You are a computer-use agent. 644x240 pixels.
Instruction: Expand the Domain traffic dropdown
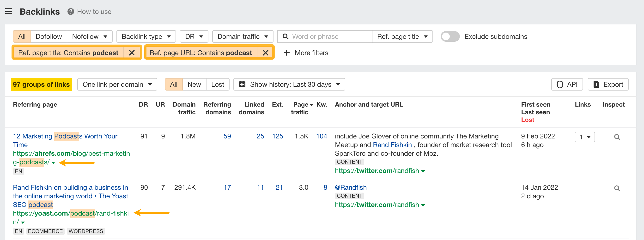pyautogui.click(x=243, y=36)
